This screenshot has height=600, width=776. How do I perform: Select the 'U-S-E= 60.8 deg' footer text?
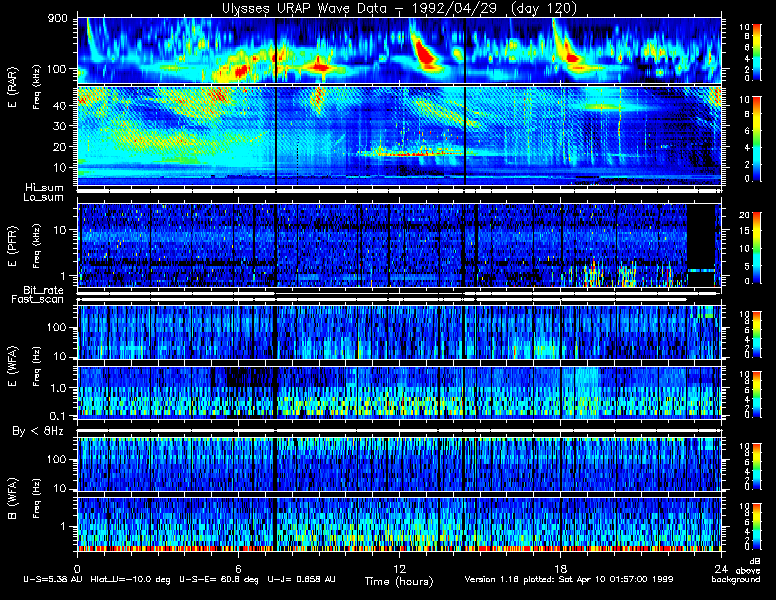pos(219,579)
